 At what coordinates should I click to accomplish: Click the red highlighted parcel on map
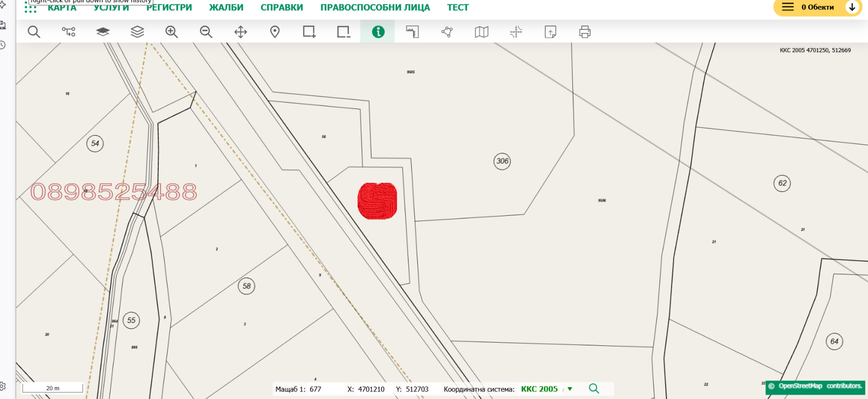(378, 201)
